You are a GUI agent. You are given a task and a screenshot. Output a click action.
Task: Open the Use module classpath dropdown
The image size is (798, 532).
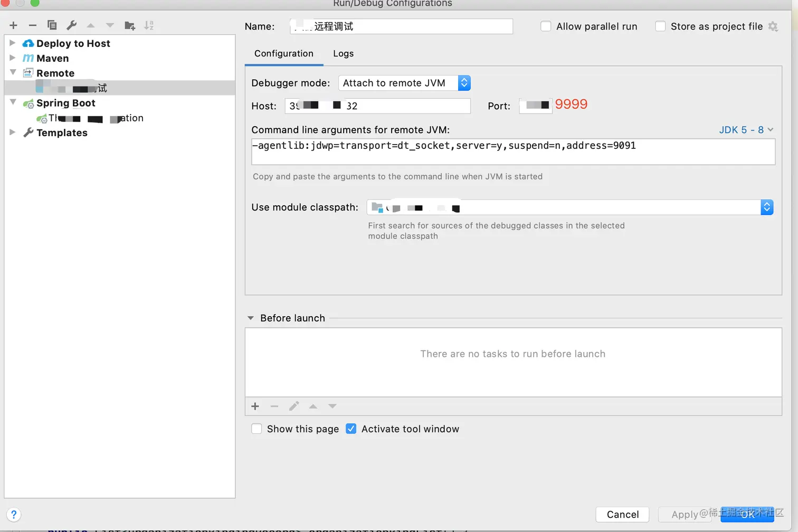click(570, 207)
